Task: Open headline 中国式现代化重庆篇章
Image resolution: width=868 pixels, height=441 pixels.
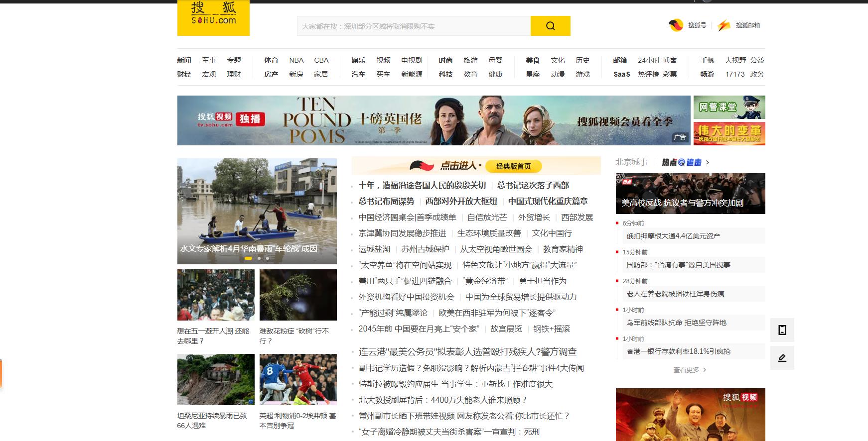Action: [548, 201]
